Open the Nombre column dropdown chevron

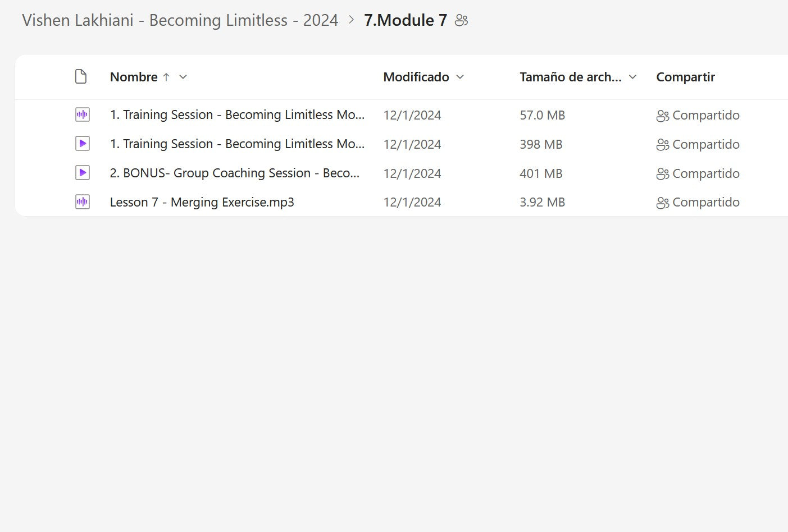pyautogui.click(x=183, y=77)
